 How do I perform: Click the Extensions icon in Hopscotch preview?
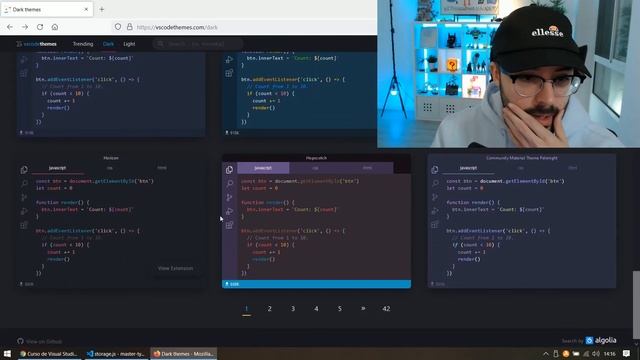click(x=229, y=225)
